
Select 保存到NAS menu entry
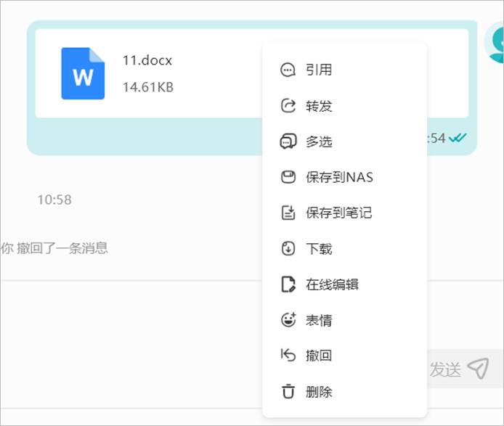click(344, 177)
